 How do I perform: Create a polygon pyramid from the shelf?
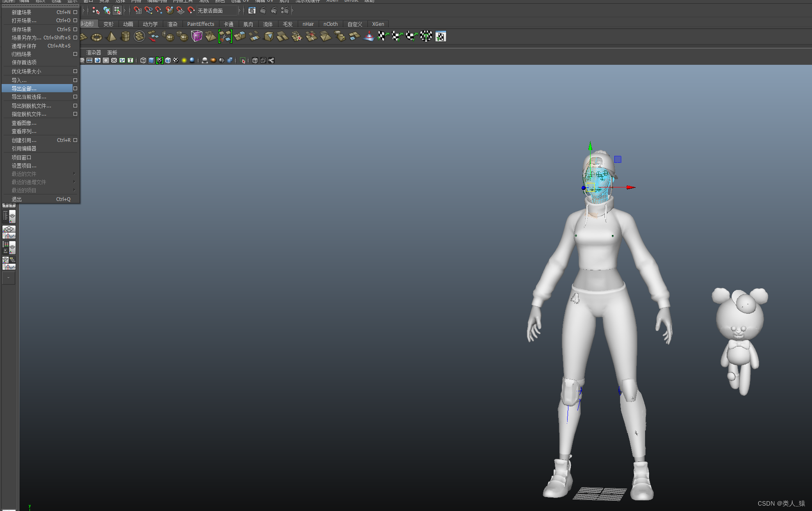pyautogui.click(x=111, y=37)
